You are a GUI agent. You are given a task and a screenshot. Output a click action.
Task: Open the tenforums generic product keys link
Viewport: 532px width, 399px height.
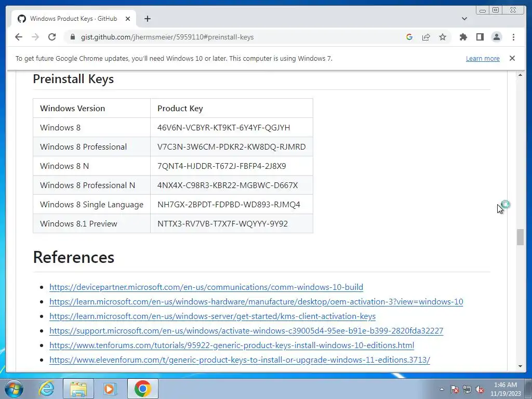232,345
